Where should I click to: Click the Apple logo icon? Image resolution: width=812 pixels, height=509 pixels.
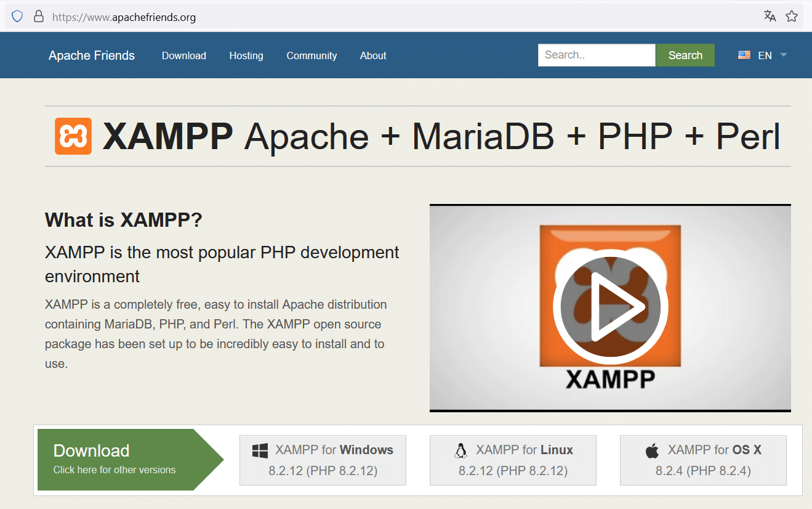pos(652,451)
